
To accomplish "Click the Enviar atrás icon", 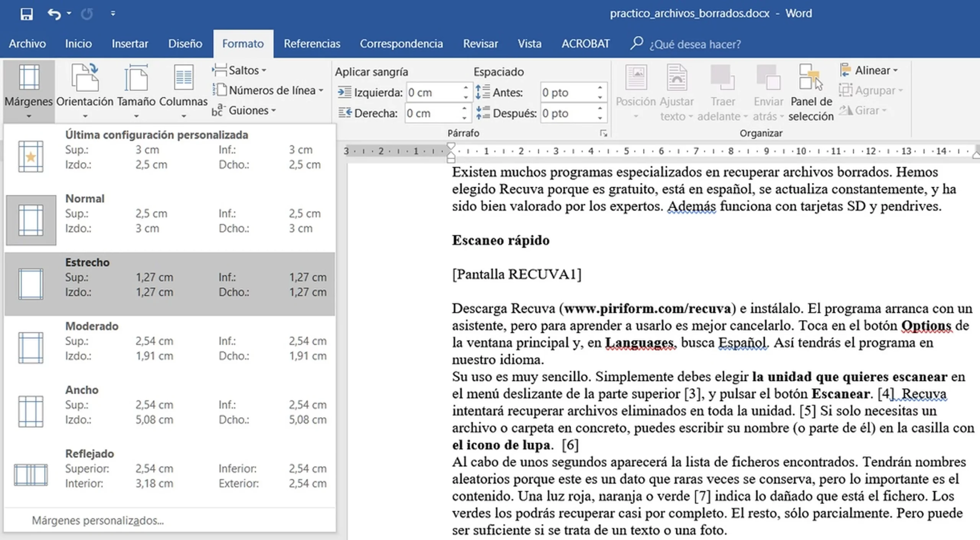I will pos(768,78).
